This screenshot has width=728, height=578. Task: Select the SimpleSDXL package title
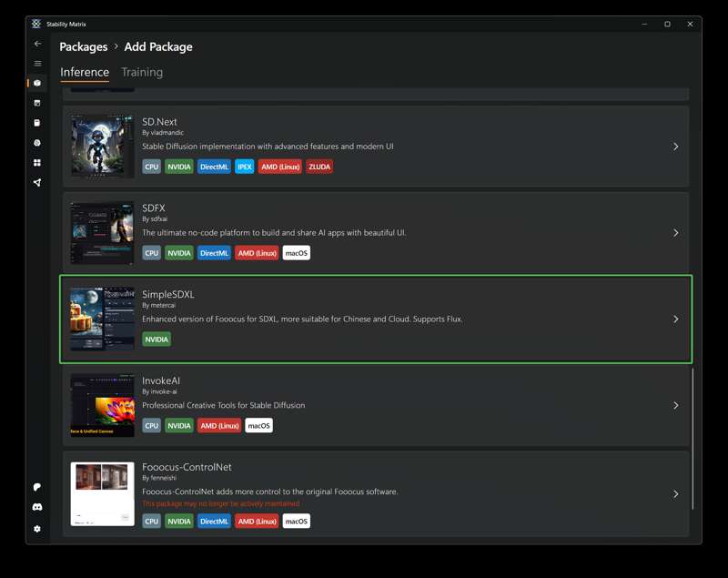[168, 294]
